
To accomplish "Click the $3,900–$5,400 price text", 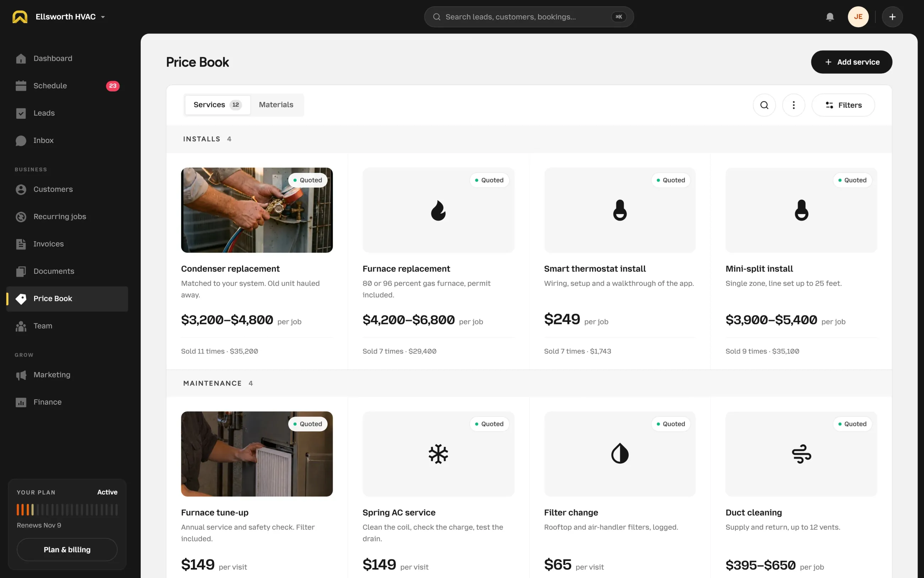I will tap(771, 319).
